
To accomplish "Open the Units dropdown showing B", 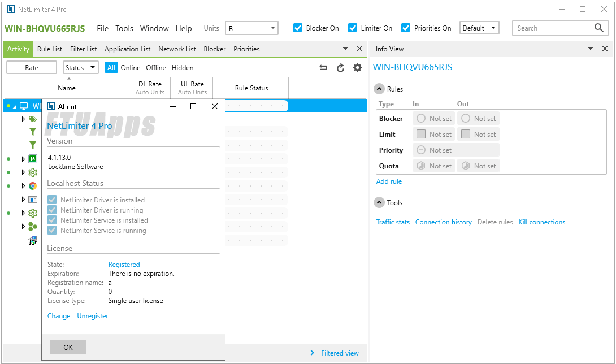I will coord(251,28).
